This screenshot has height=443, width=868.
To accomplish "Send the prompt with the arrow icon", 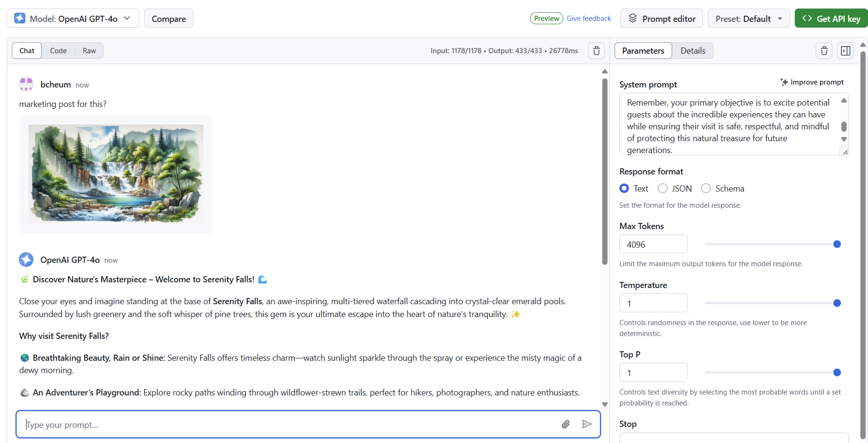I will tap(587, 424).
